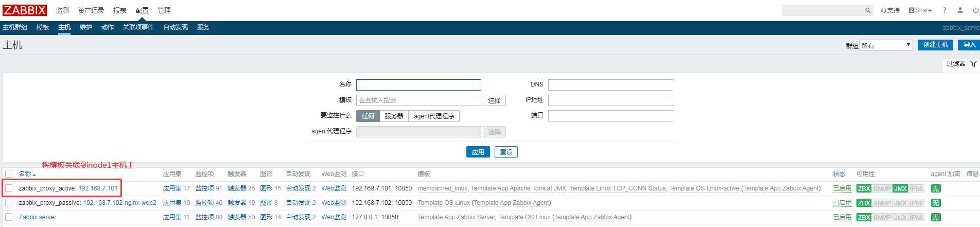This screenshot has height=227, width=980.
Task: Open the 支持 support link
Action: pyautogui.click(x=890, y=10)
